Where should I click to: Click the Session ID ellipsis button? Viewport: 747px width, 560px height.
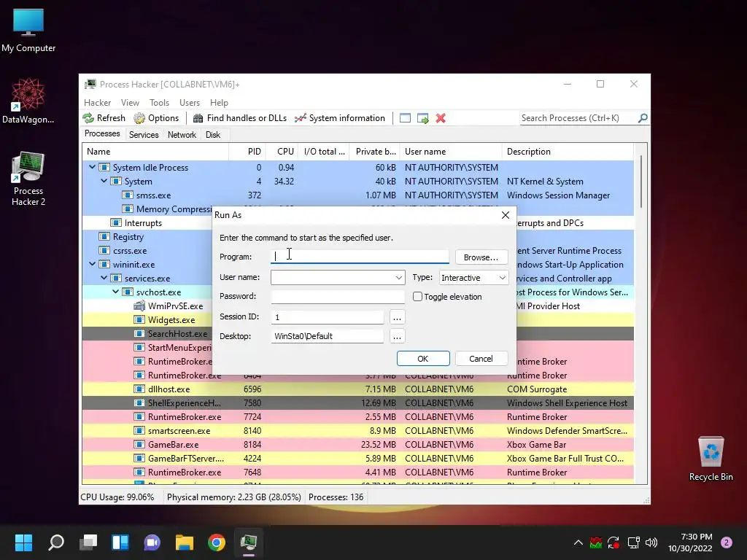point(397,317)
